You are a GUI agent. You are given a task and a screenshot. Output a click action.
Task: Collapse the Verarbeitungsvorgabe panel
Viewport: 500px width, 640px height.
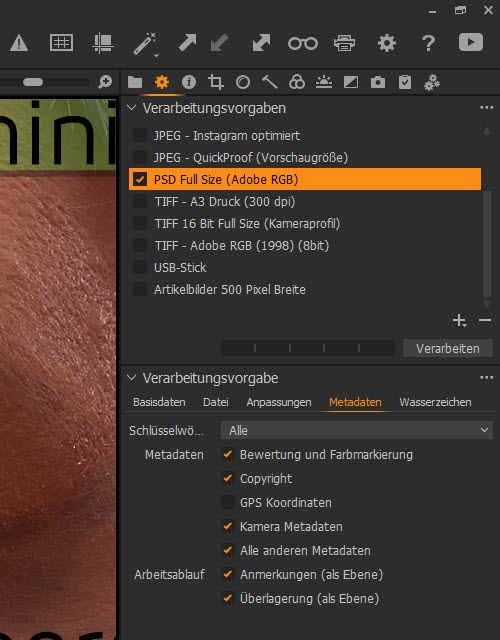132,378
